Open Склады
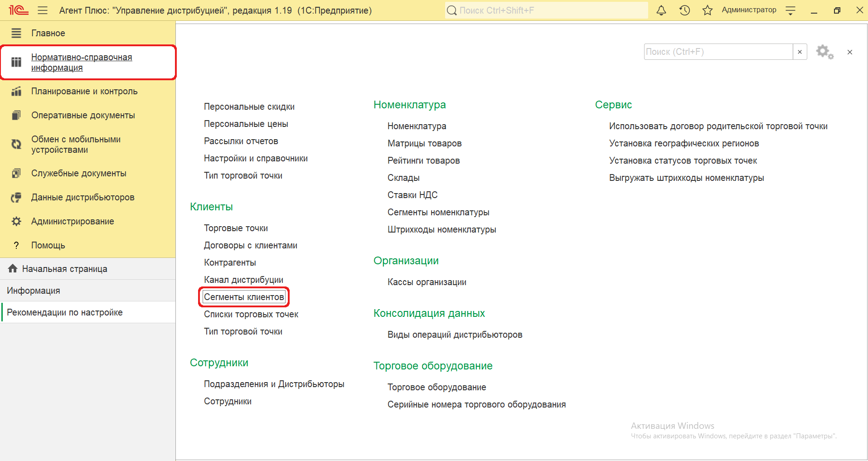Screen dimensions: 868x461 [403, 178]
